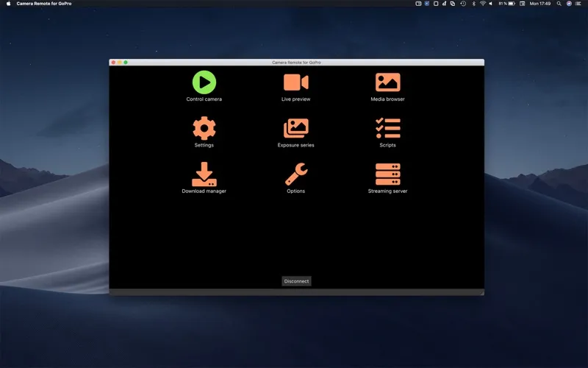
Task: Click the volume speaker icon
Action: (x=490, y=4)
